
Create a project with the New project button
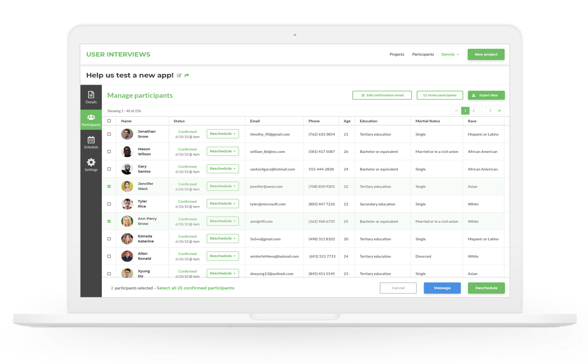486,54
